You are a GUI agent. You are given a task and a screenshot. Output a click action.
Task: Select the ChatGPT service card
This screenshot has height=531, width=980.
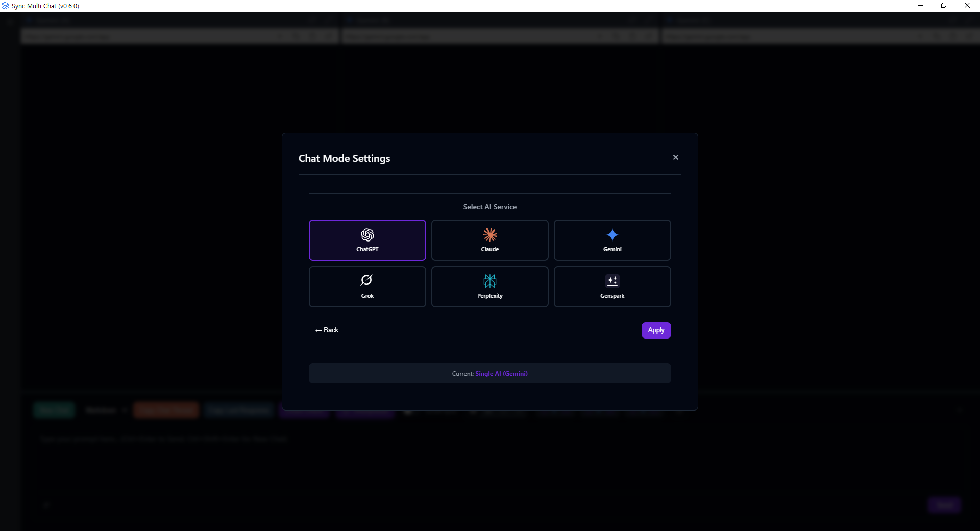pos(367,240)
